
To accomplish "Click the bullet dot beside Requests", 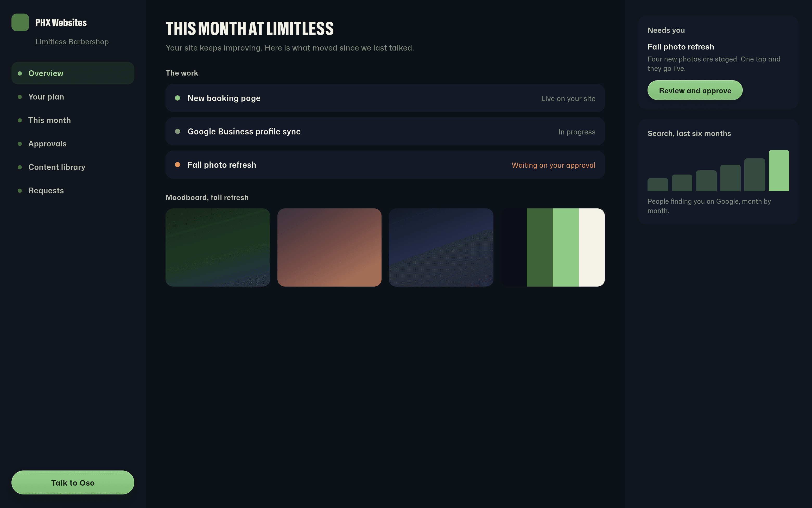I will tap(20, 190).
